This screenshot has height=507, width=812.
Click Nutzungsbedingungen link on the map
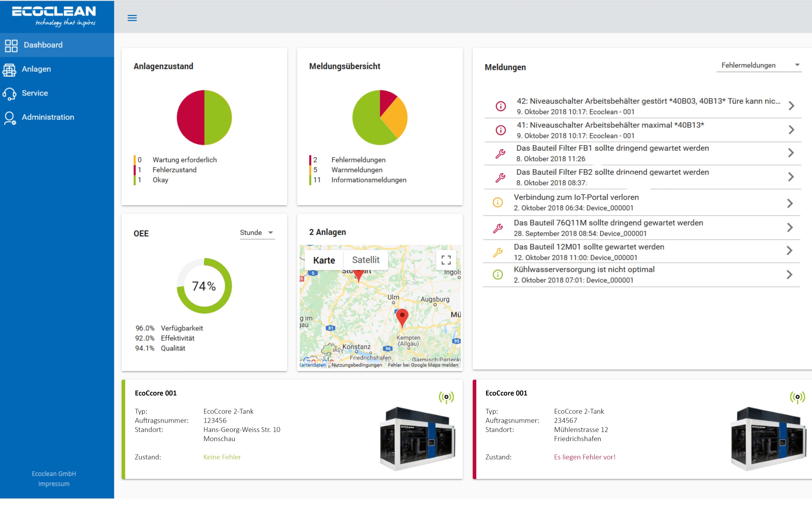pos(356,365)
